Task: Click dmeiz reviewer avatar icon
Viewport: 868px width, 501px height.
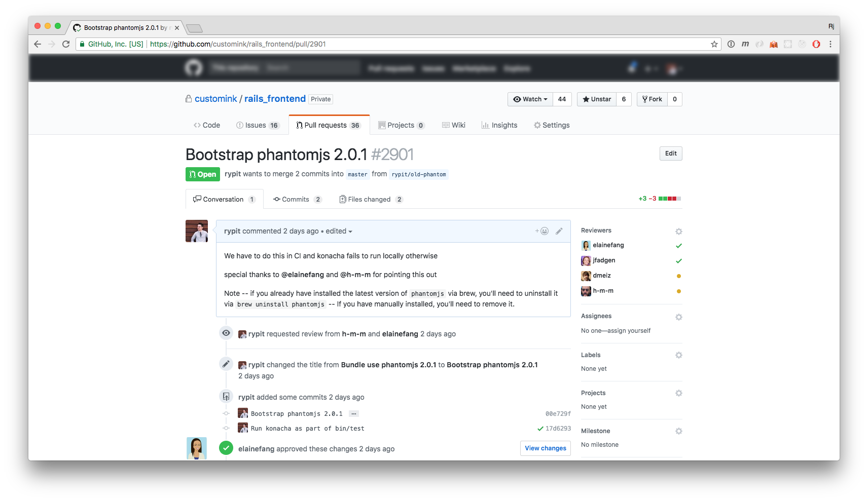Action: 586,276
